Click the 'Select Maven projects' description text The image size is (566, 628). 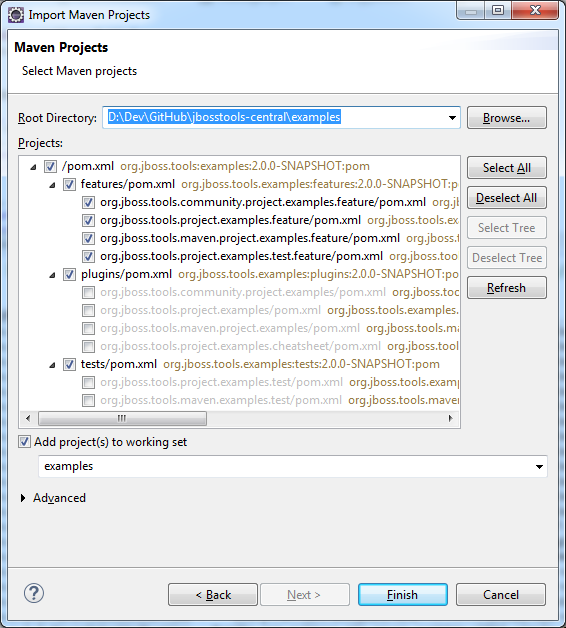click(x=79, y=71)
